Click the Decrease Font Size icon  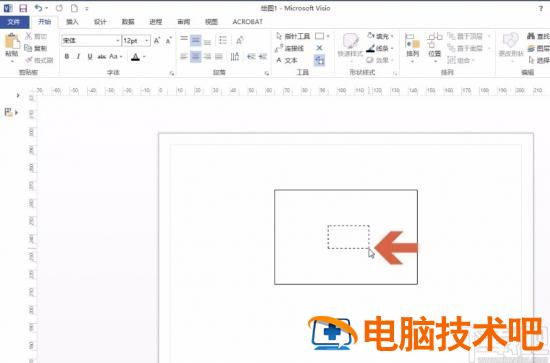click(168, 41)
